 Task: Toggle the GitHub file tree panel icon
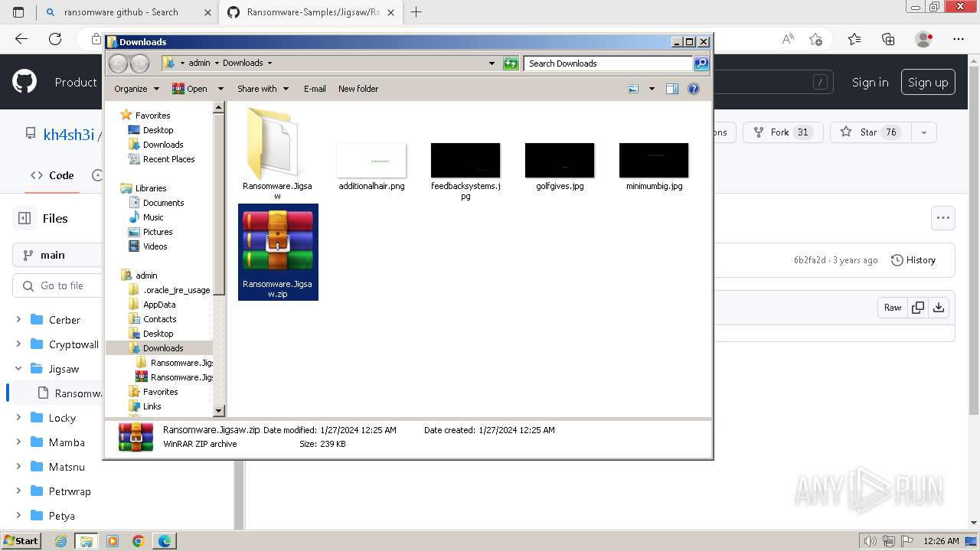tap(24, 218)
